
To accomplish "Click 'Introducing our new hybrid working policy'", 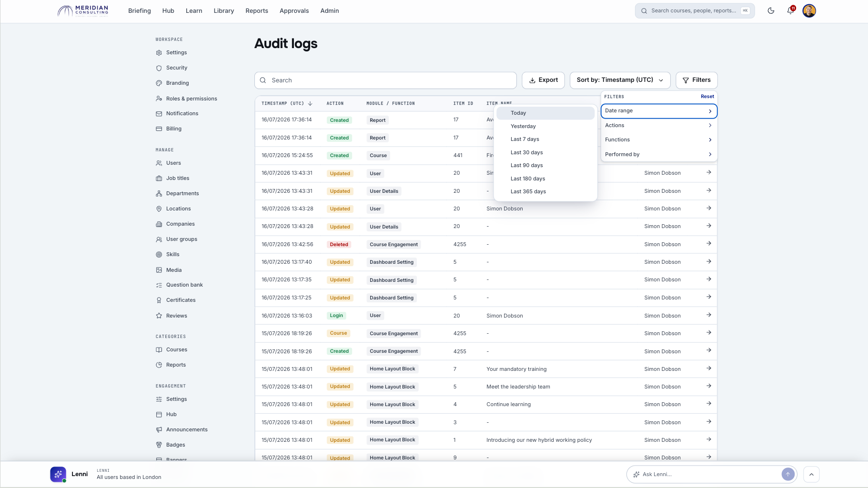I will 539,440.
